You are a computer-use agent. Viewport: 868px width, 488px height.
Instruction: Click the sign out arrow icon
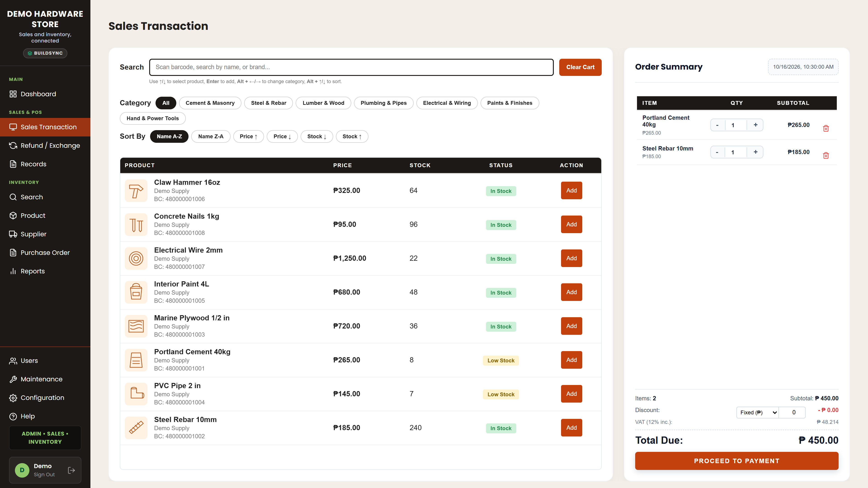[71, 470]
